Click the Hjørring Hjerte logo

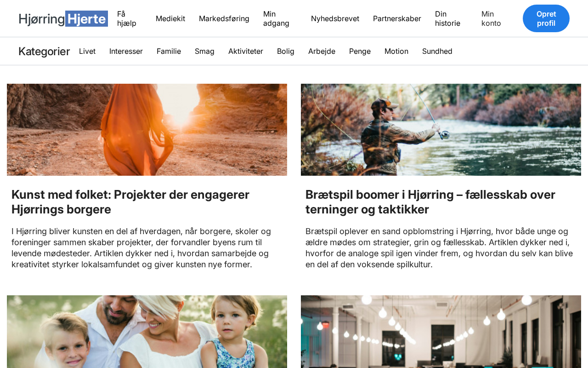coord(63,18)
